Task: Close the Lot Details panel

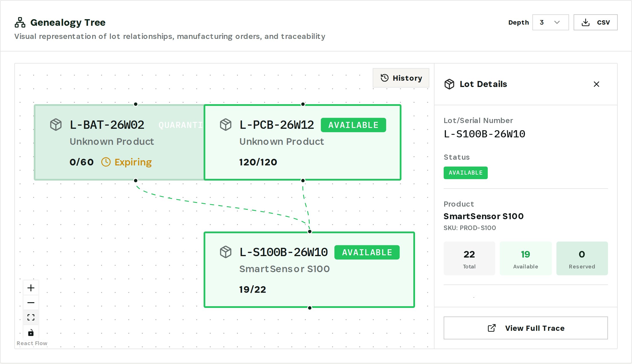Action: click(x=597, y=84)
